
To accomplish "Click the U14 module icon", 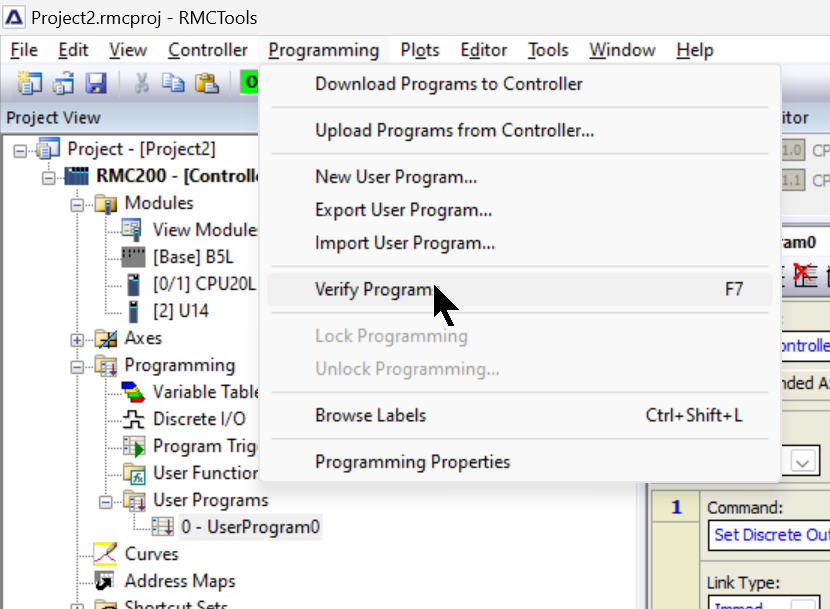I will tap(133, 311).
